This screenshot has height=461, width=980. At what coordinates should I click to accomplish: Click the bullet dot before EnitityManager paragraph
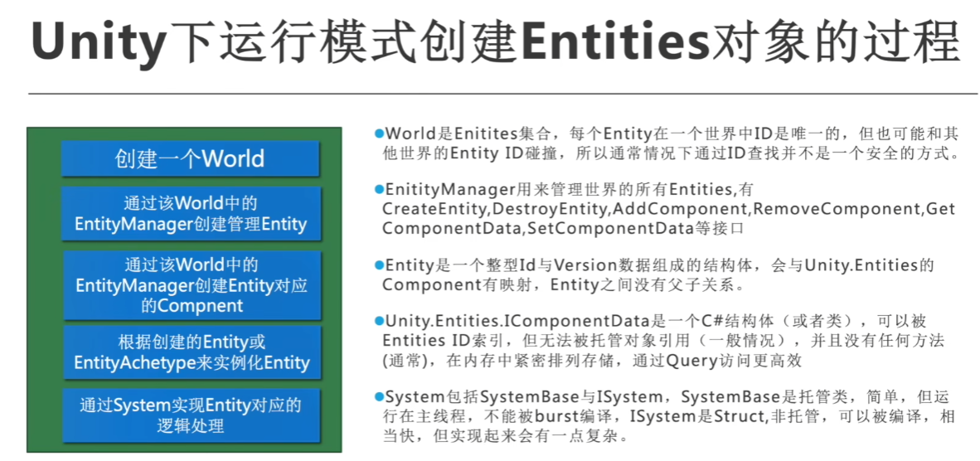click(x=380, y=190)
